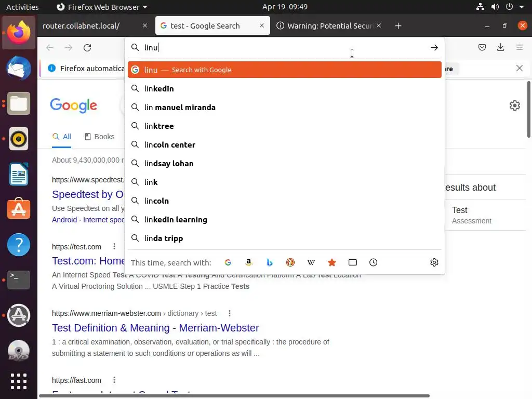Open options for the merriam-webster result
Viewport: 532px width, 399px height.
(x=230, y=313)
